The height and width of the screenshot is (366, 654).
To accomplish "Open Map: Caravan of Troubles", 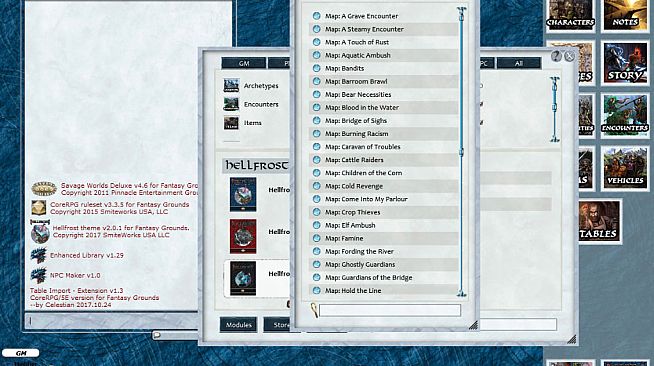I will (x=362, y=147).
